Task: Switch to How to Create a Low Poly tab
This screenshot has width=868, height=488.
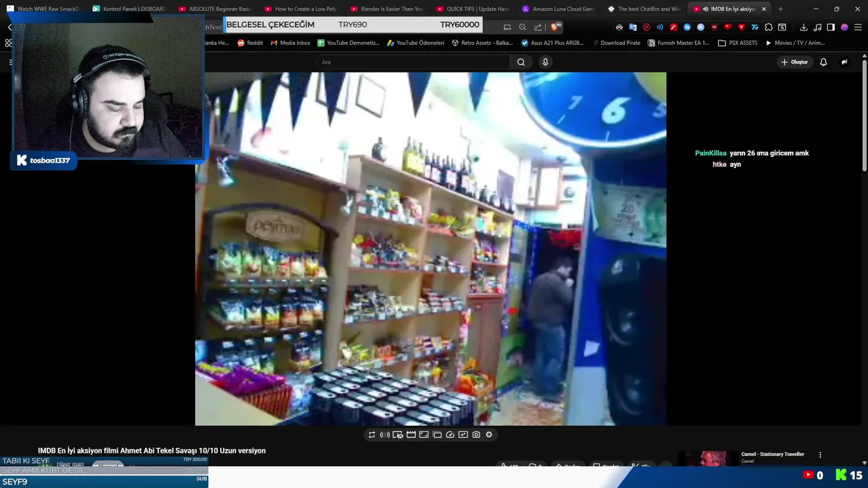Action: [x=302, y=9]
